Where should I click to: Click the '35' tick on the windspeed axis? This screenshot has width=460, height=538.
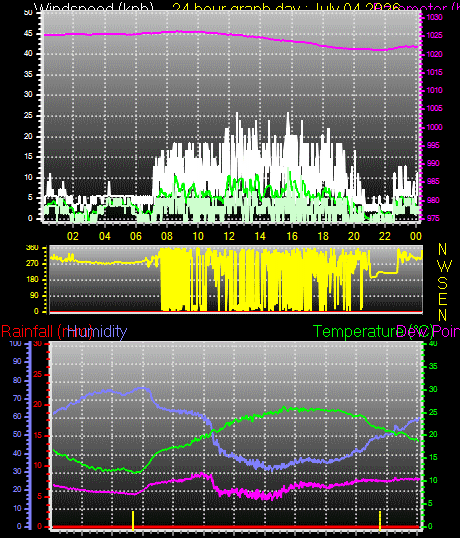(28, 74)
